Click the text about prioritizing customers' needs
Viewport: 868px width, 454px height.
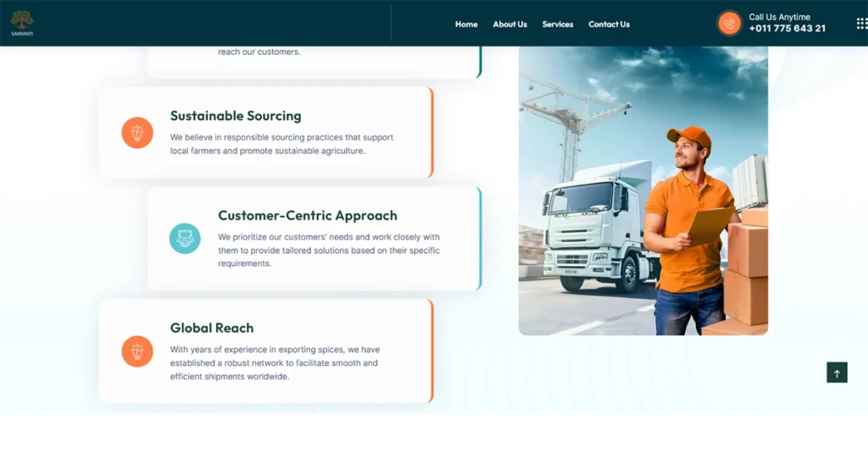329,250
